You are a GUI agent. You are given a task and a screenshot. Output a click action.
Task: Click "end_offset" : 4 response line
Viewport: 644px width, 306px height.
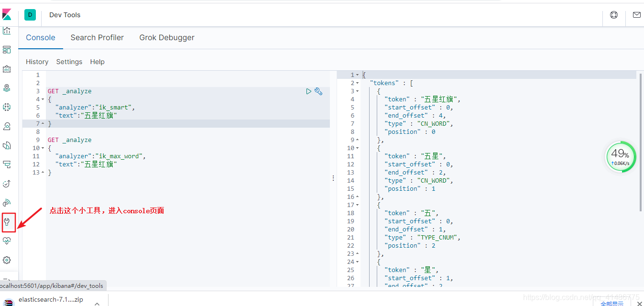tap(415, 116)
